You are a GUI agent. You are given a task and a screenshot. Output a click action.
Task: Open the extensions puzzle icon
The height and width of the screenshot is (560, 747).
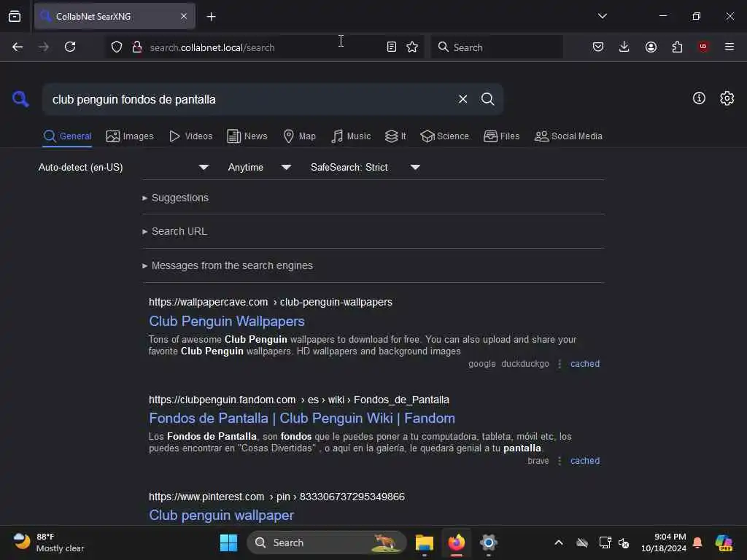pos(677,47)
